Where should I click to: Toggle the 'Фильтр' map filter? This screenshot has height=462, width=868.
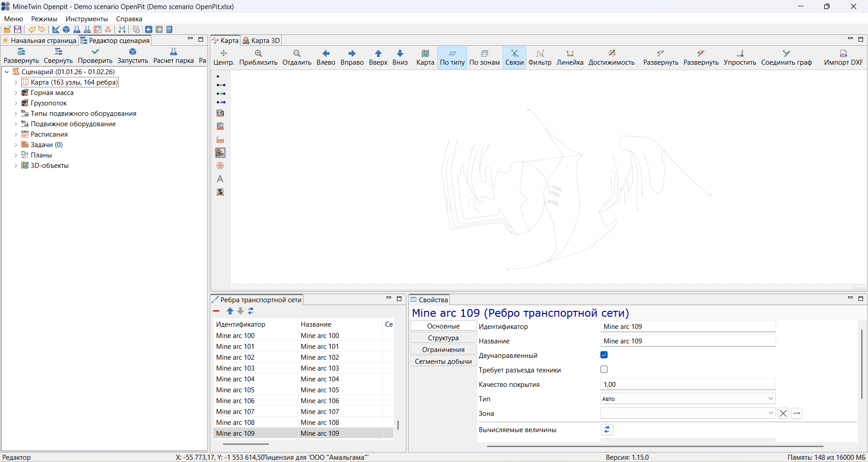tap(540, 58)
